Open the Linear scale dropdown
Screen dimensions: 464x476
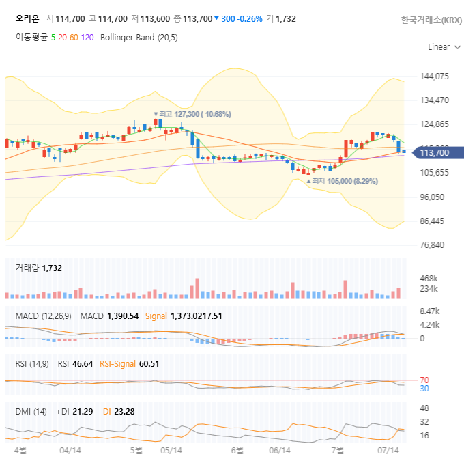click(444, 47)
